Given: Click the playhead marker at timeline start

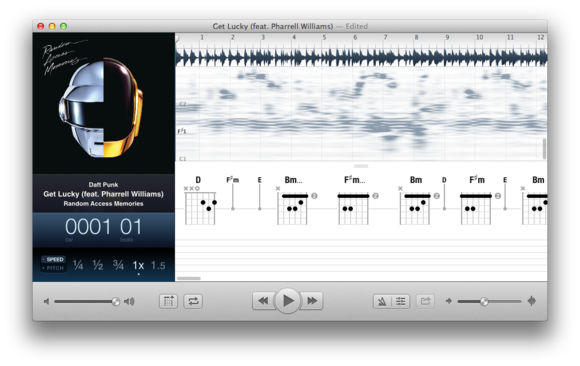Looking at the screenshot, I should (x=177, y=38).
